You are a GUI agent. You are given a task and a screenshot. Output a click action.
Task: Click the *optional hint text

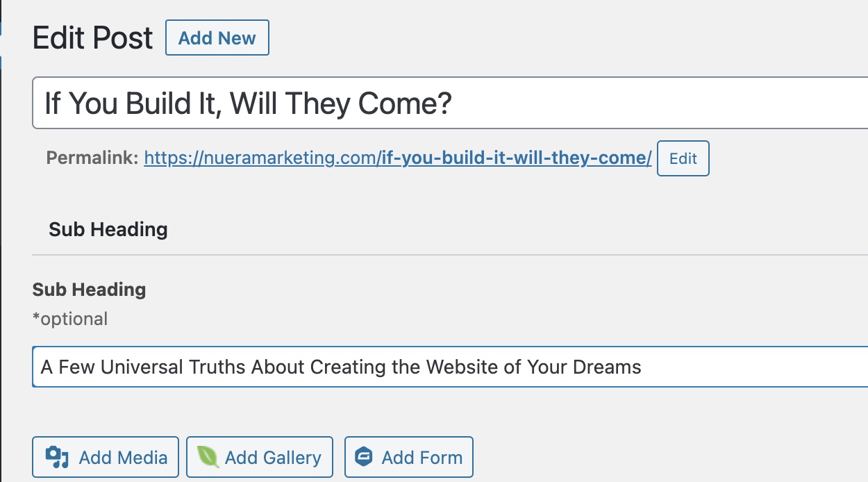point(70,319)
